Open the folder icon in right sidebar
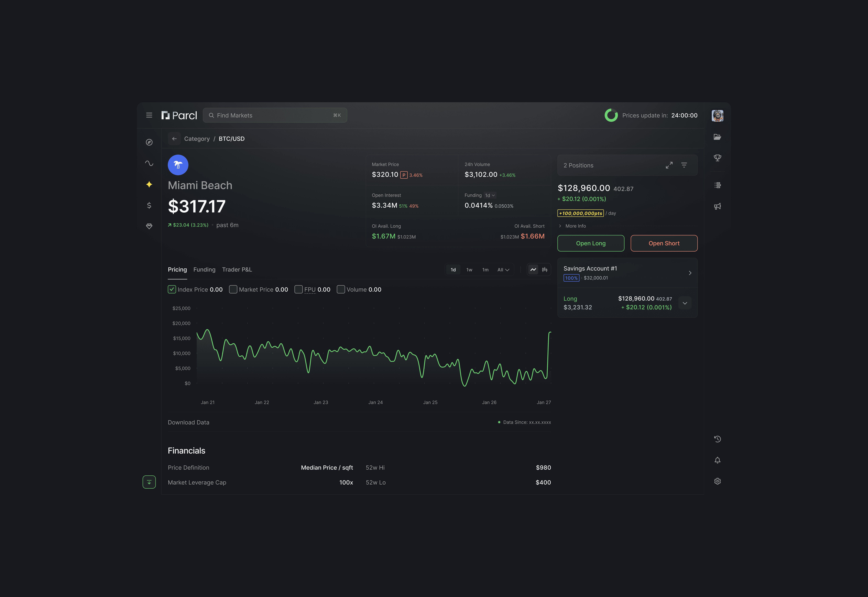 pos(717,137)
